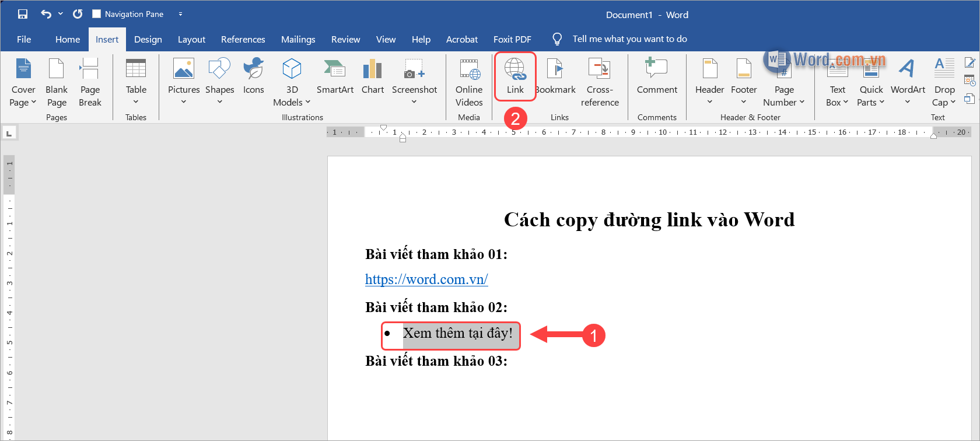Viewport: 980px width, 441px height.
Task: Click 'Bài viết tham khảo 03:' heading
Action: point(436,361)
